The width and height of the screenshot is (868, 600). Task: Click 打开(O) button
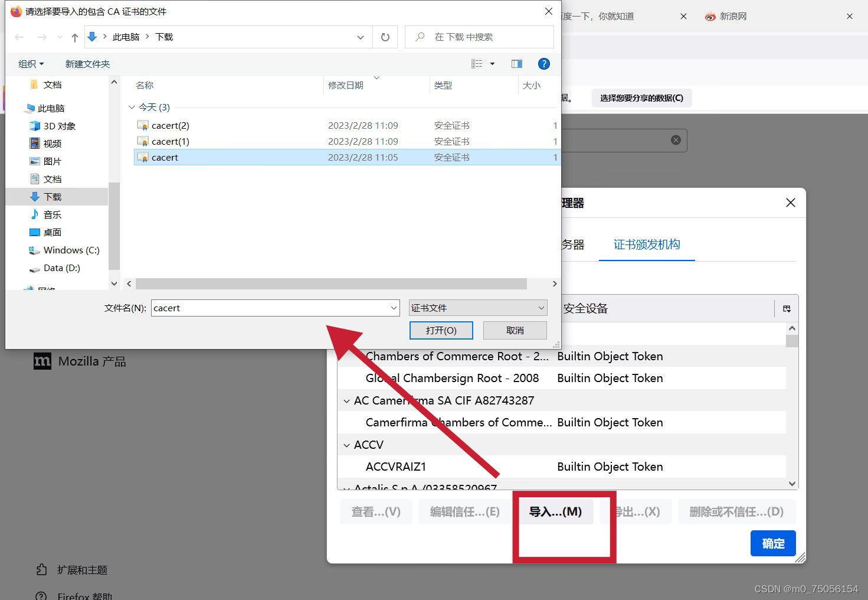point(441,330)
